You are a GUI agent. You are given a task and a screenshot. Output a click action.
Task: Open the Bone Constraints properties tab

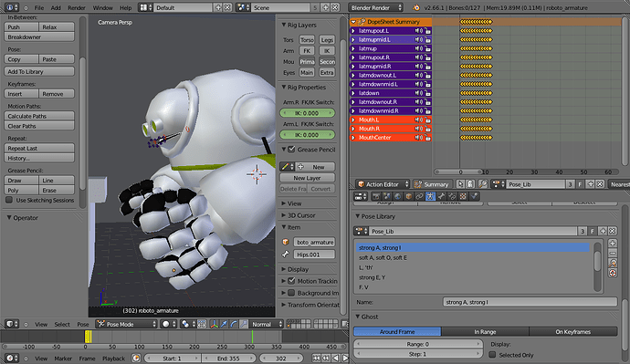pos(452,196)
